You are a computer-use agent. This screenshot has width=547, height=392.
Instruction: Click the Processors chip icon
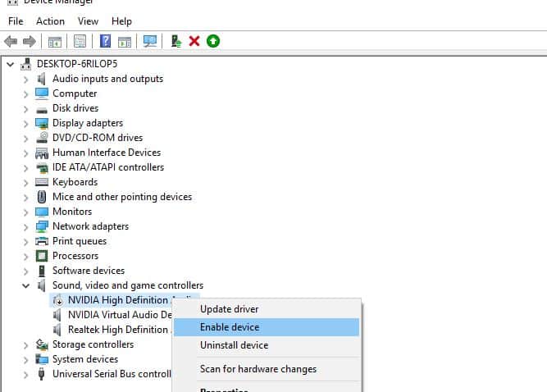pos(42,256)
